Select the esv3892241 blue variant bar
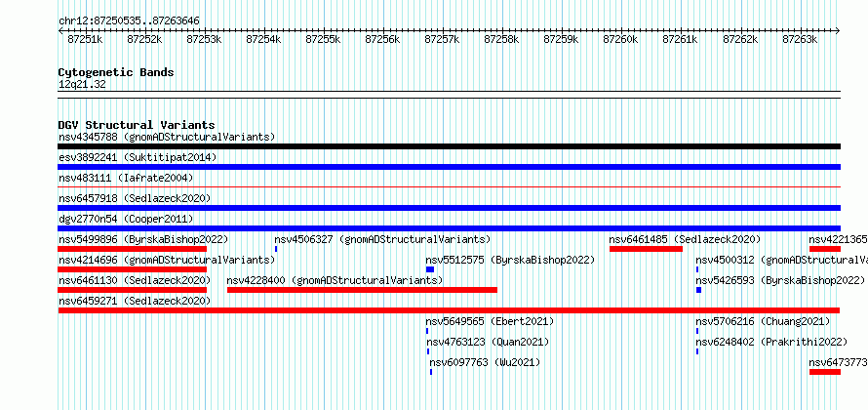868x410 pixels. [449, 167]
